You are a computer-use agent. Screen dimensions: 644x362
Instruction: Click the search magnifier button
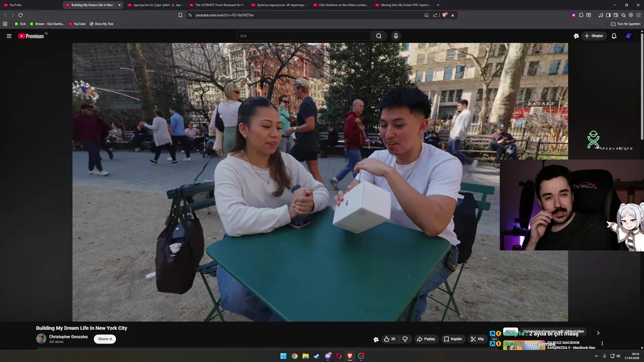(379, 36)
